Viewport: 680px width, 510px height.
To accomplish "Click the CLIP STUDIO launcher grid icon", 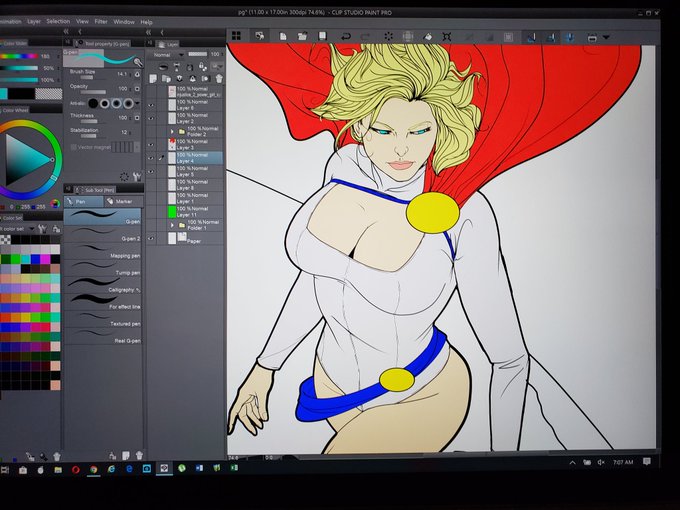I will [236, 36].
